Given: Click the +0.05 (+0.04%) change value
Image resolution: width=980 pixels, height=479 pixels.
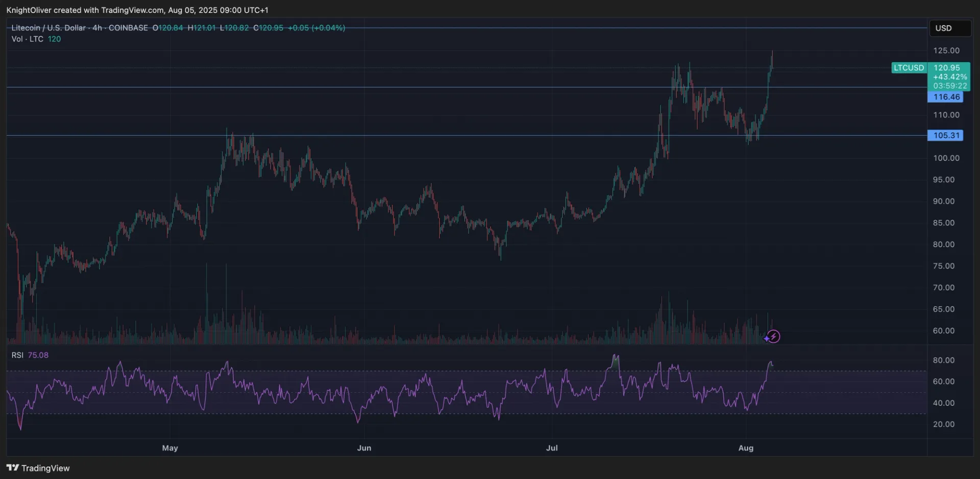Looking at the screenshot, I should [x=316, y=28].
